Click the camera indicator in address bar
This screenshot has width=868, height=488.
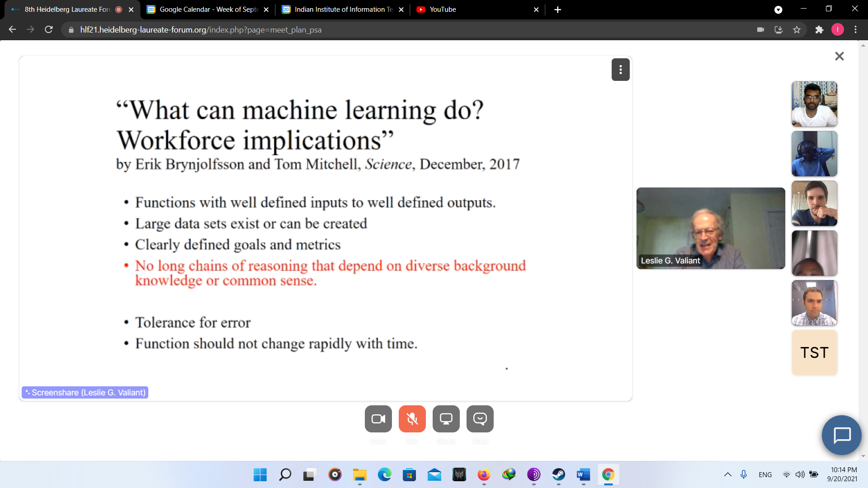click(x=760, y=30)
